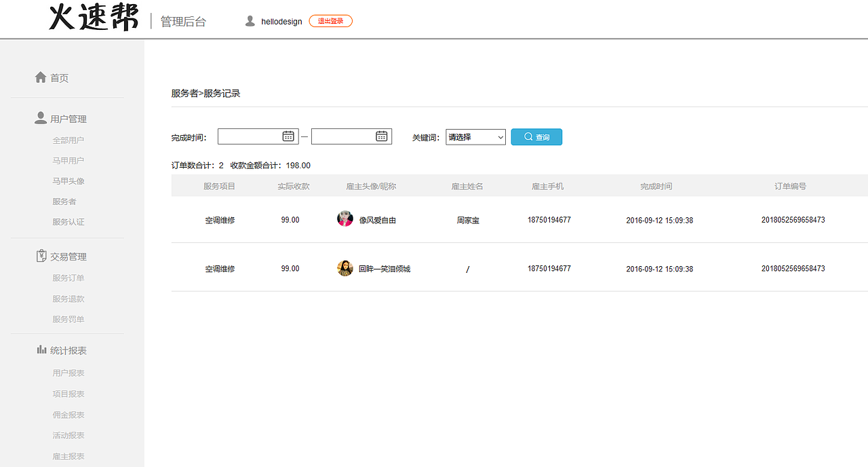Click the avatar of 回眸一笑泪倾城
The height and width of the screenshot is (467, 868).
(344, 267)
